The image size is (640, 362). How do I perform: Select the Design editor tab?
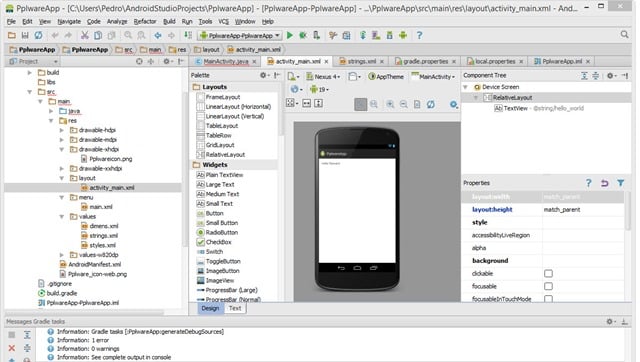tap(210, 309)
